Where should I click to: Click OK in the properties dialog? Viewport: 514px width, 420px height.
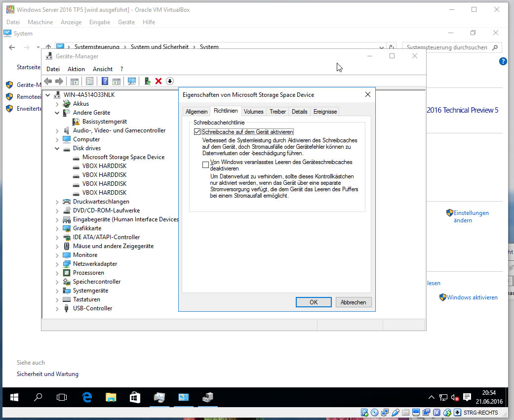pyautogui.click(x=314, y=302)
